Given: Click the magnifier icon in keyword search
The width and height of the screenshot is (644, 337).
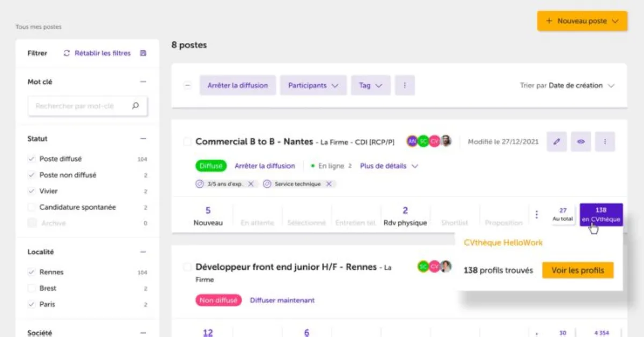Looking at the screenshot, I should click(135, 106).
